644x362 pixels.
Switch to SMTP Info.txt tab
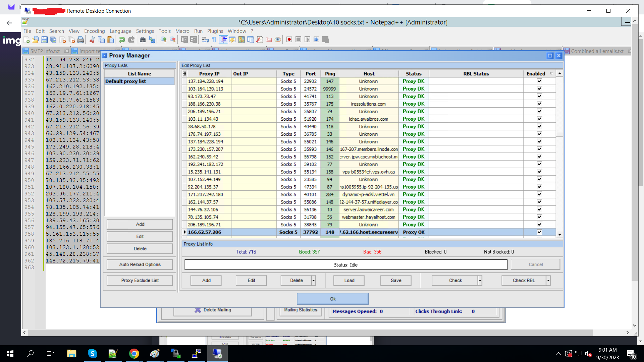click(x=45, y=51)
